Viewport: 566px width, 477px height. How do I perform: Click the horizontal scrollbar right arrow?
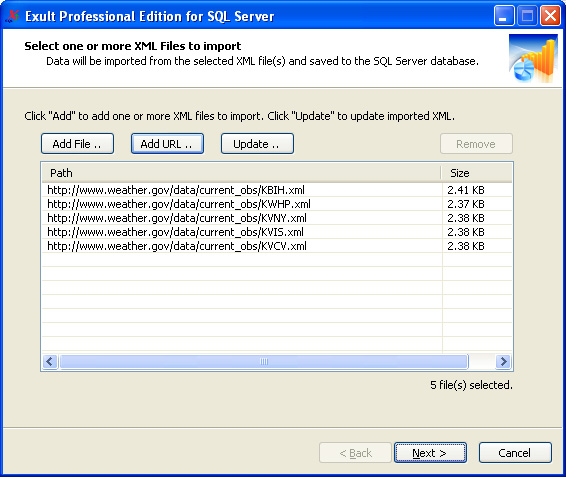(x=503, y=361)
